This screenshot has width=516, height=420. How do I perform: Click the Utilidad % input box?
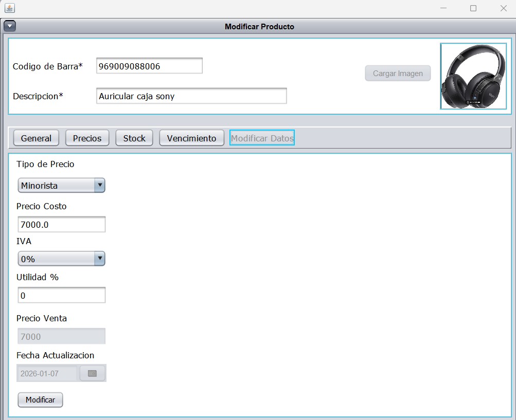(61, 296)
